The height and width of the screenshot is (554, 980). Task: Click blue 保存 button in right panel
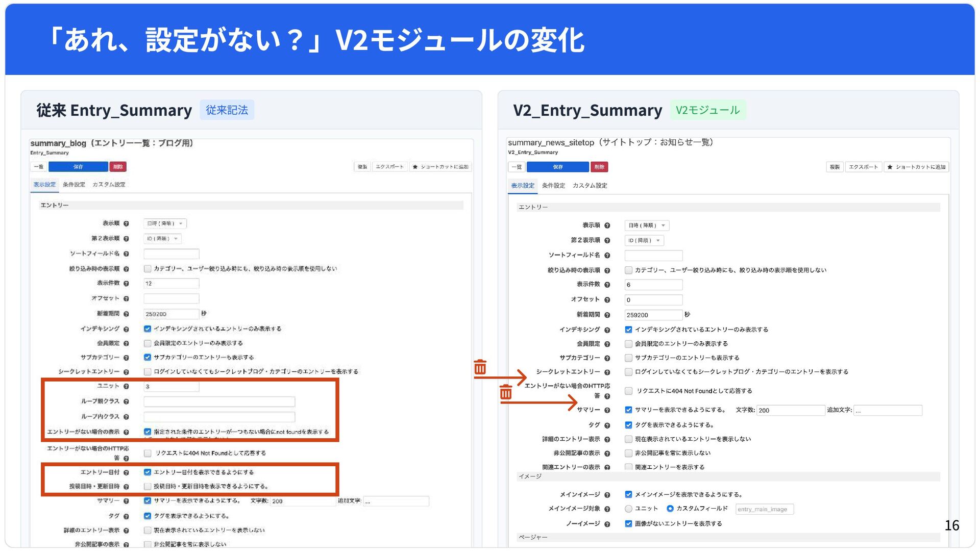click(557, 167)
